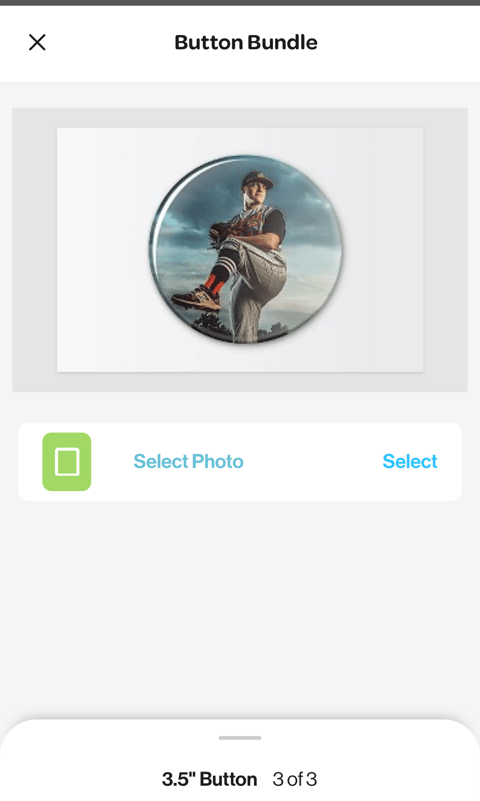Tap the bottom sheet drag handle
Image resolution: width=480 pixels, height=801 pixels.
(240, 738)
